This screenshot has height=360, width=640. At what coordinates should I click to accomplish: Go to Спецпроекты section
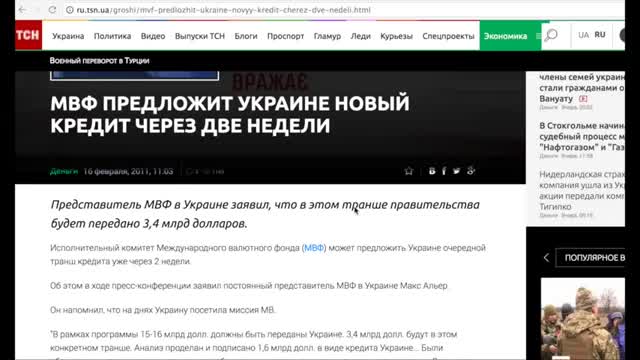point(448,36)
